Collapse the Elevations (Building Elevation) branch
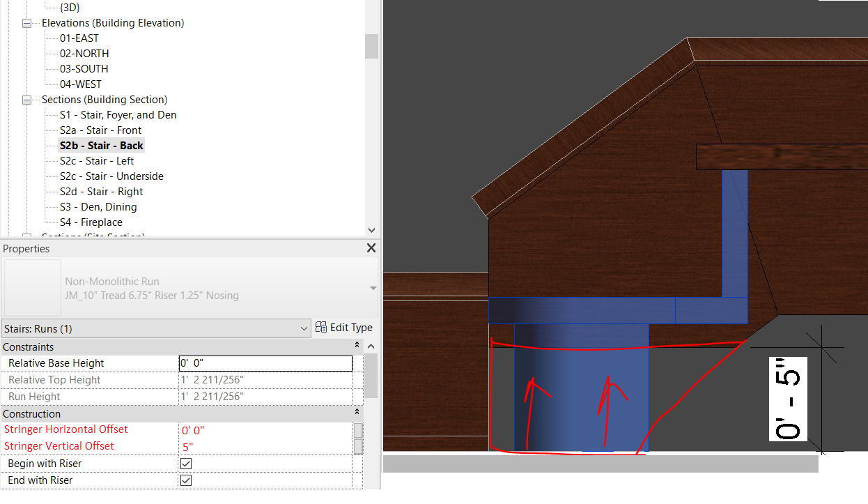 tap(26, 22)
